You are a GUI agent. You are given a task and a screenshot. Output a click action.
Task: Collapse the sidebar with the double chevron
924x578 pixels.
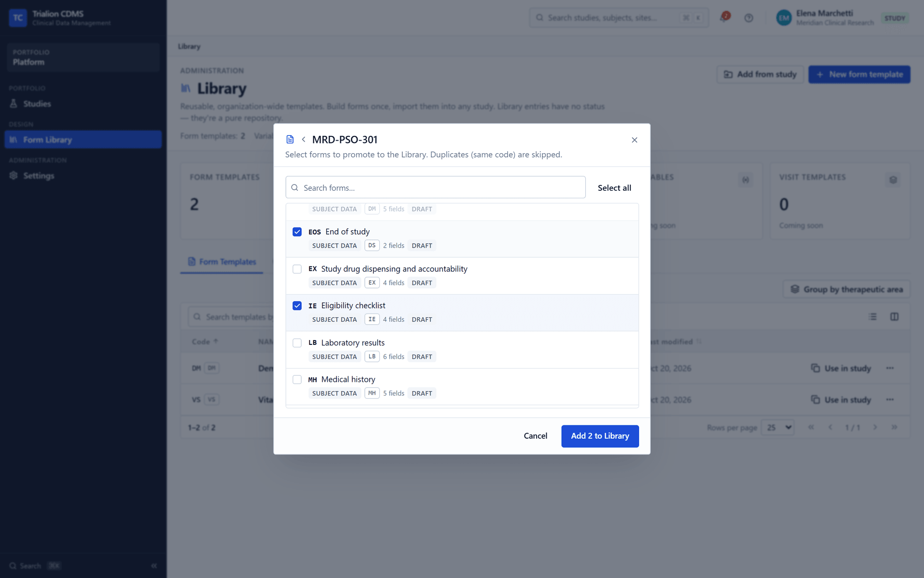tap(154, 565)
